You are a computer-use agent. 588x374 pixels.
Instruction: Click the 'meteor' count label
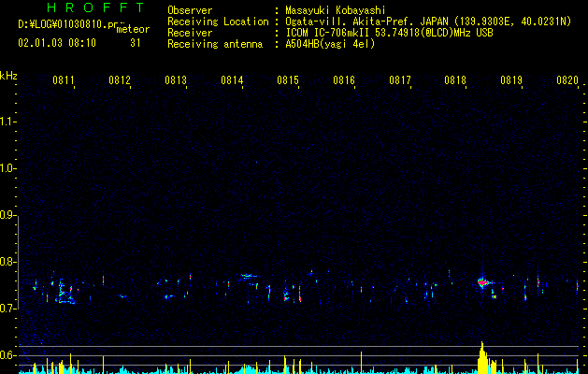(133, 29)
